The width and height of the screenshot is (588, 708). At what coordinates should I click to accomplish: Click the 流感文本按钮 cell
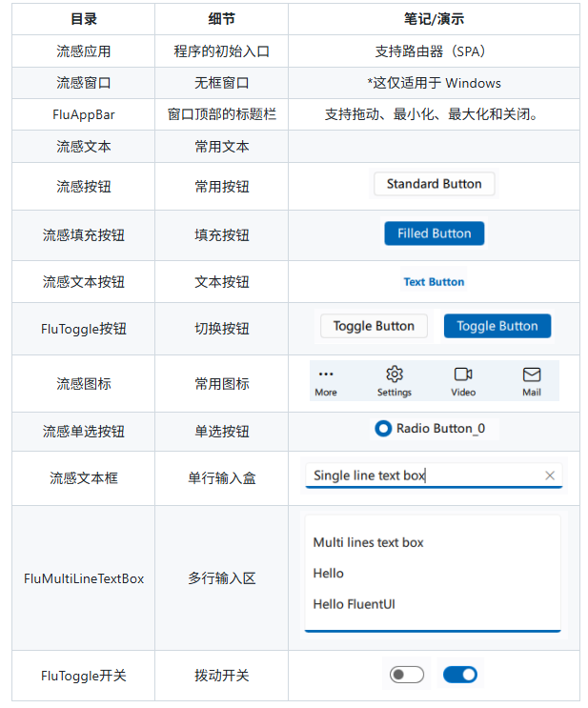pos(84,282)
